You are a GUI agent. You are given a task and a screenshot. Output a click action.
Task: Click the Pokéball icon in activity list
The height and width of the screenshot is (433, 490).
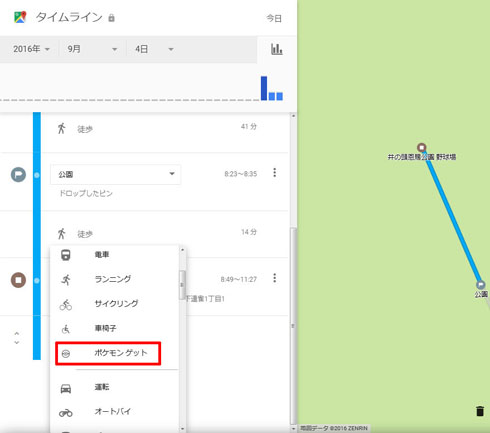(66, 354)
